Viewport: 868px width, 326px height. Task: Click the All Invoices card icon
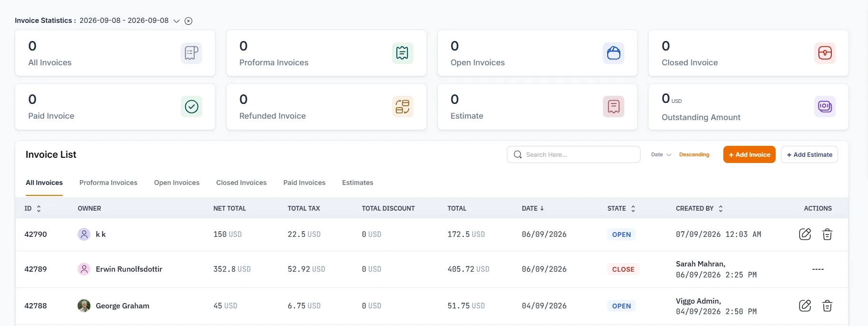191,53
